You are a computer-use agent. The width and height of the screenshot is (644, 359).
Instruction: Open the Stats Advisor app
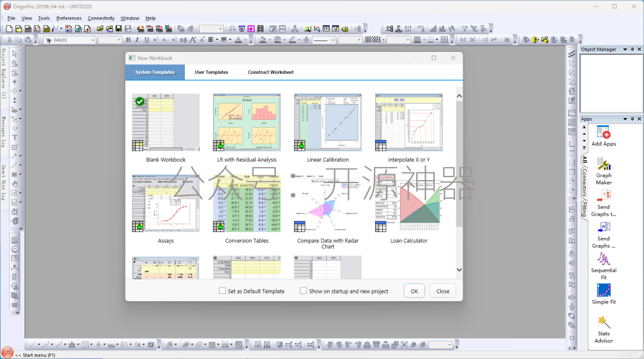603,329
